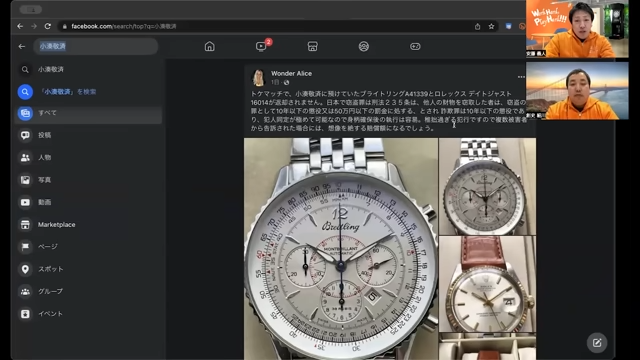Click the post privacy globe icon
Image resolution: width=640 pixels, height=360 pixels.
pyautogui.click(x=287, y=82)
